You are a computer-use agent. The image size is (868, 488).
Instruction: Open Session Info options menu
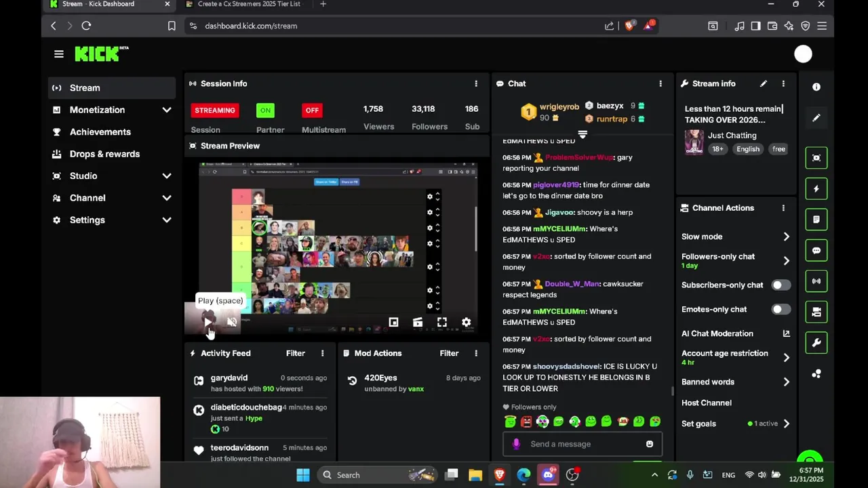(x=476, y=83)
